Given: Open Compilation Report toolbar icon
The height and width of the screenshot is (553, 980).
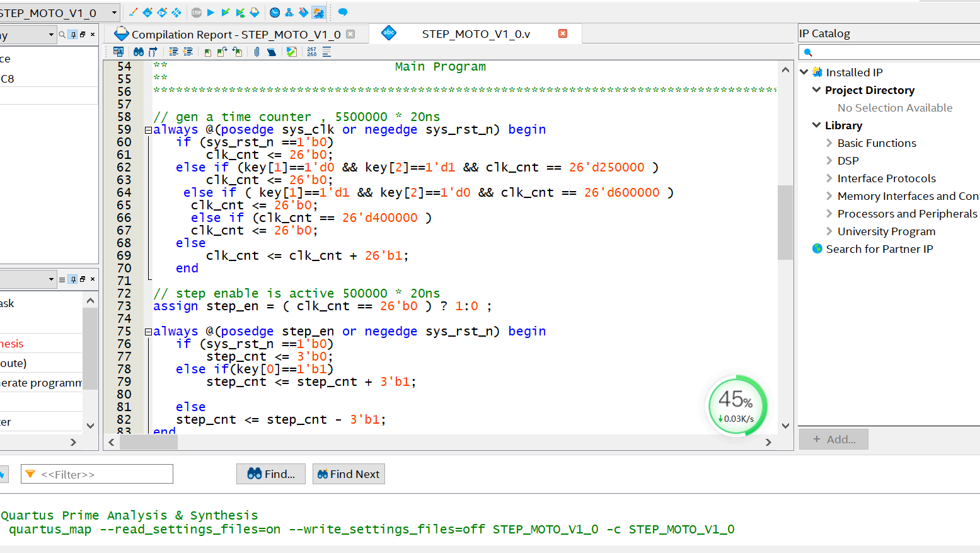Looking at the screenshot, I should (255, 12).
